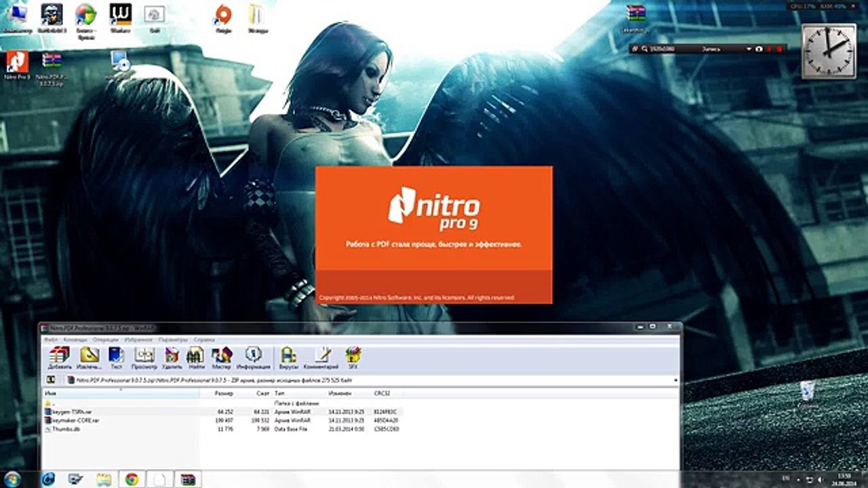Open the Найти (Find) tool

click(x=195, y=358)
